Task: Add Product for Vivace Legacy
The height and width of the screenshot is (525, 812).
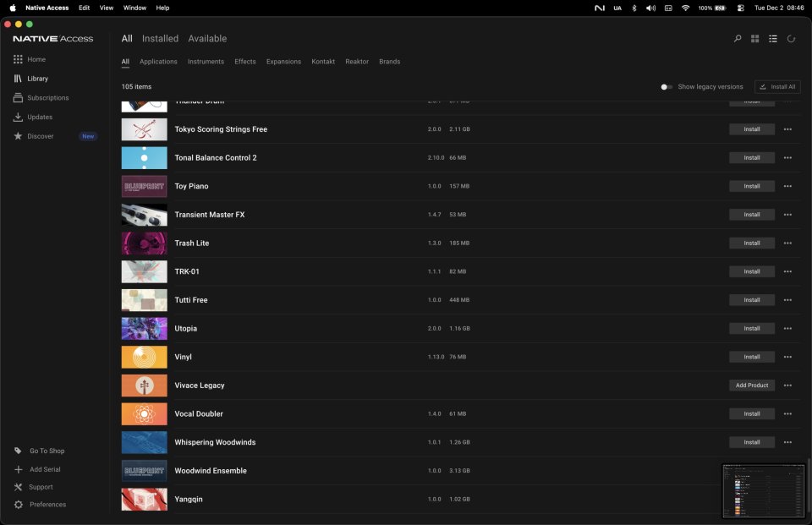Action: click(751, 385)
